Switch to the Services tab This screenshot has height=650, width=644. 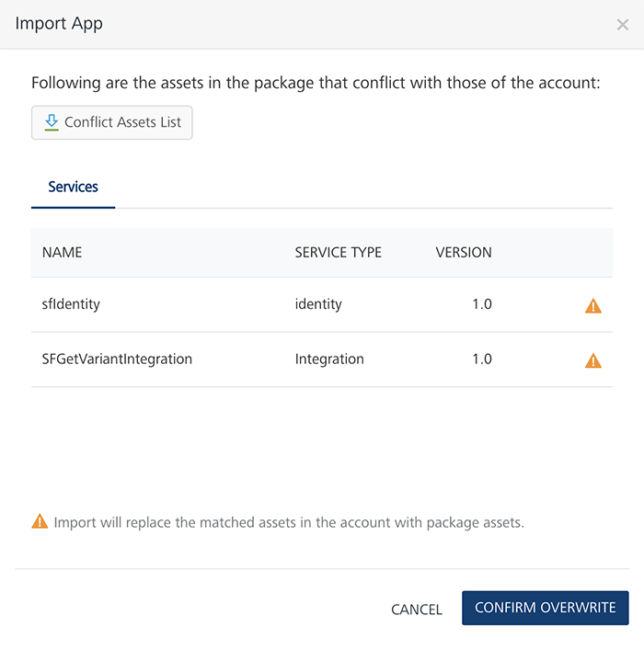(x=73, y=187)
